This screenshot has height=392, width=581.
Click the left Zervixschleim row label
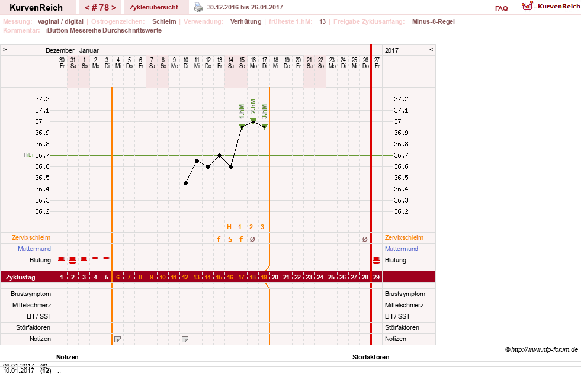[31, 237]
